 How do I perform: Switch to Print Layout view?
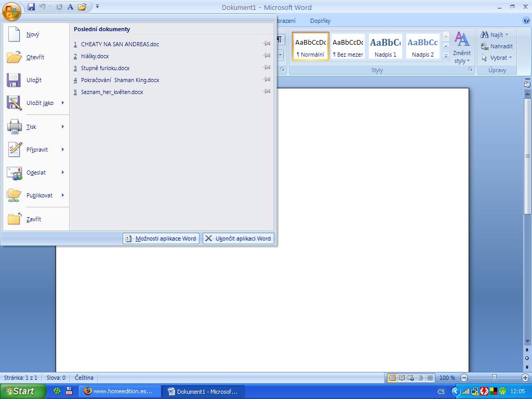[x=392, y=378]
